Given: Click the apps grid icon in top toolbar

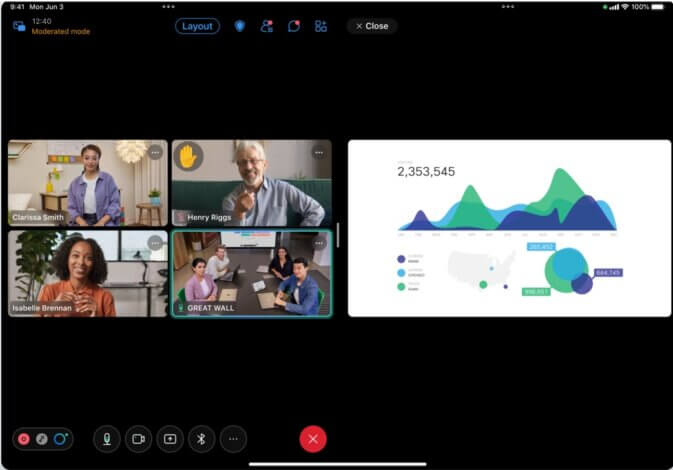Looking at the screenshot, I should (321, 26).
